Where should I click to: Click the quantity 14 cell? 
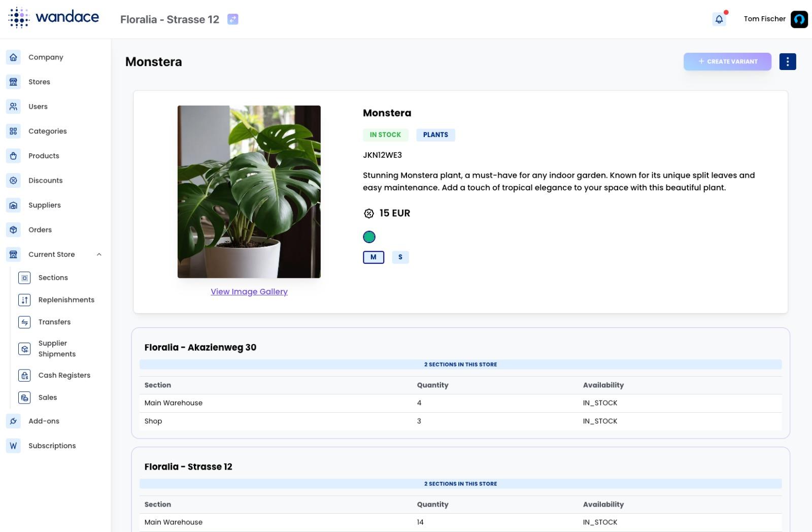(420, 522)
